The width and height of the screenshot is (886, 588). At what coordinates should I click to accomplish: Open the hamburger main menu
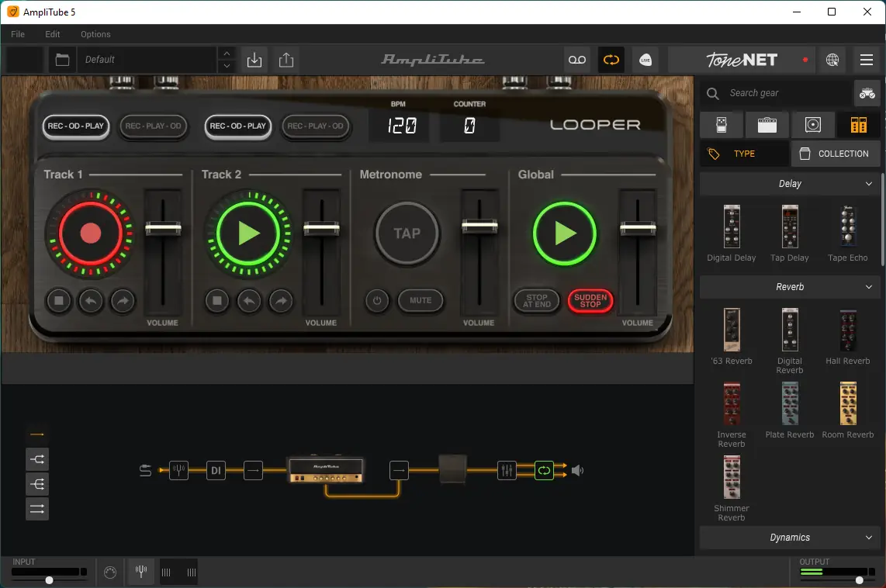(x=867, y=60)
